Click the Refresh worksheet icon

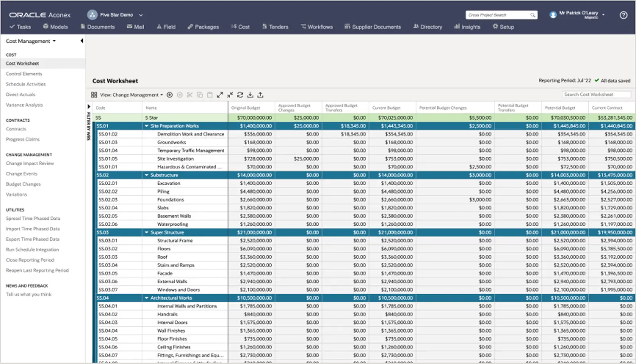pyautogui.click(x=240, y=95)
